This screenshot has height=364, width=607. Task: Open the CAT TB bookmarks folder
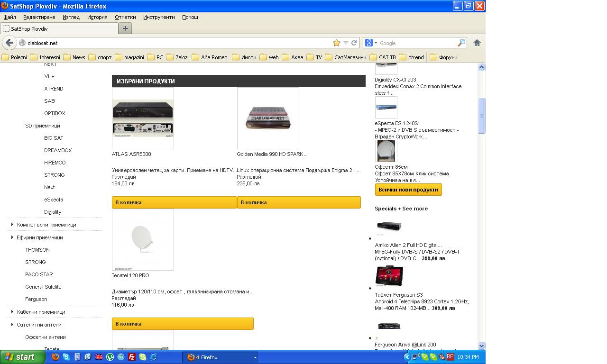pyautogui.click(x=383, y=57)
